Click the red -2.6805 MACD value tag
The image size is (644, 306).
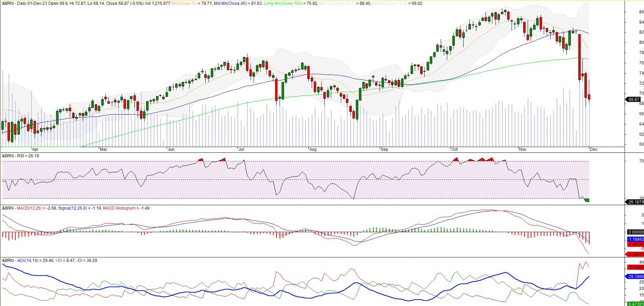click(635, 254)
